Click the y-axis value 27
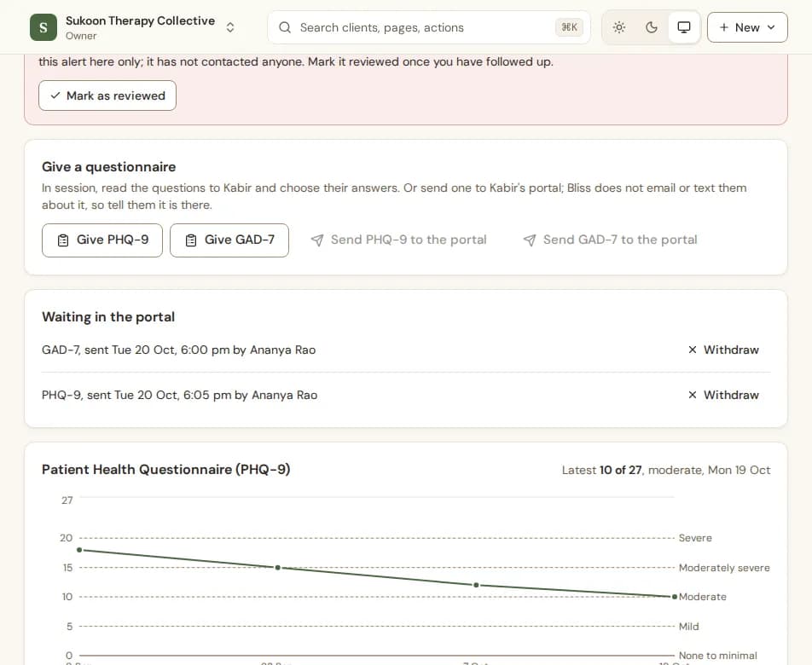The height and width of the screenshot is (665, 812). [x=67, y=500]
